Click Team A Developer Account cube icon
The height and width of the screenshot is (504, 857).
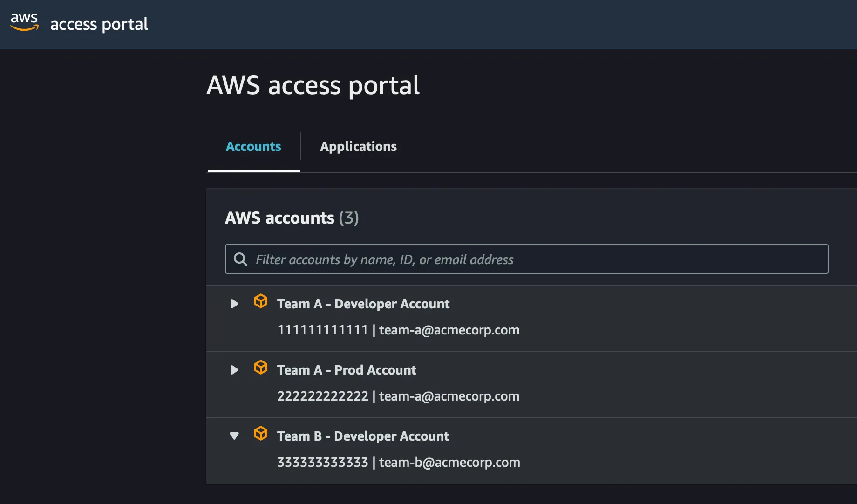point(261,301)
